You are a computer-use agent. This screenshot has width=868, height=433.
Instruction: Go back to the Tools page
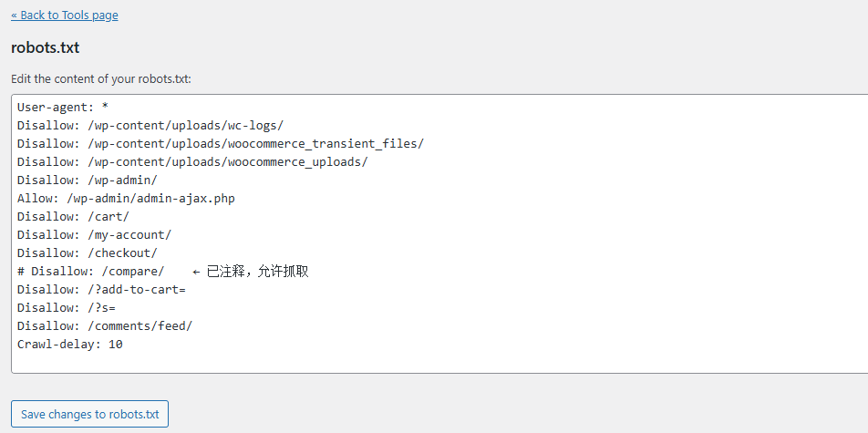64,15
